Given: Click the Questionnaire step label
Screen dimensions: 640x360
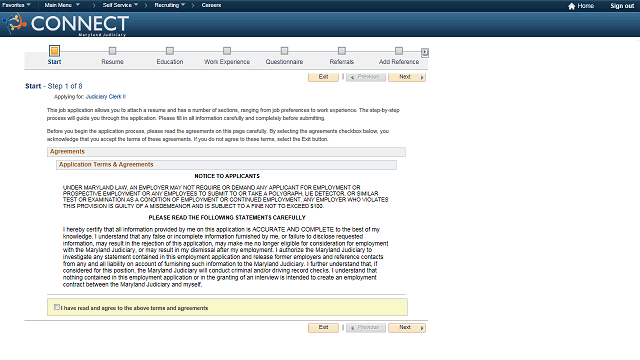Looking at the screenshot, I should [x=284, y=62].
